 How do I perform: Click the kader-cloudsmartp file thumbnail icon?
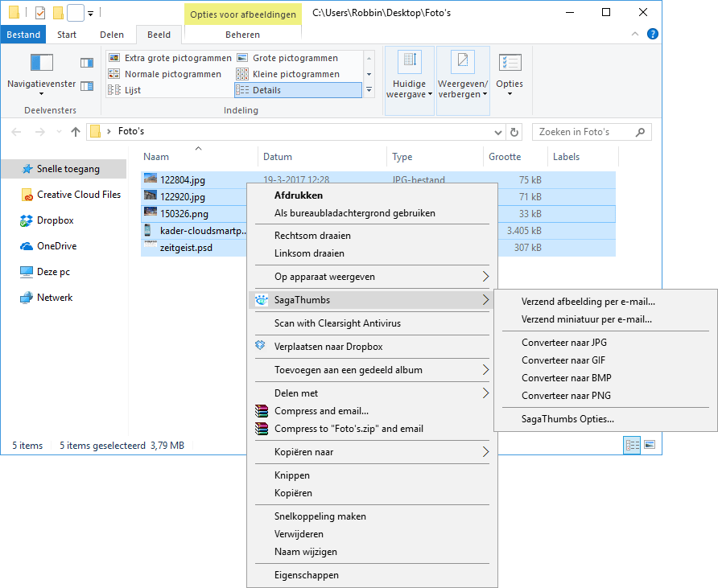[147, 230]
